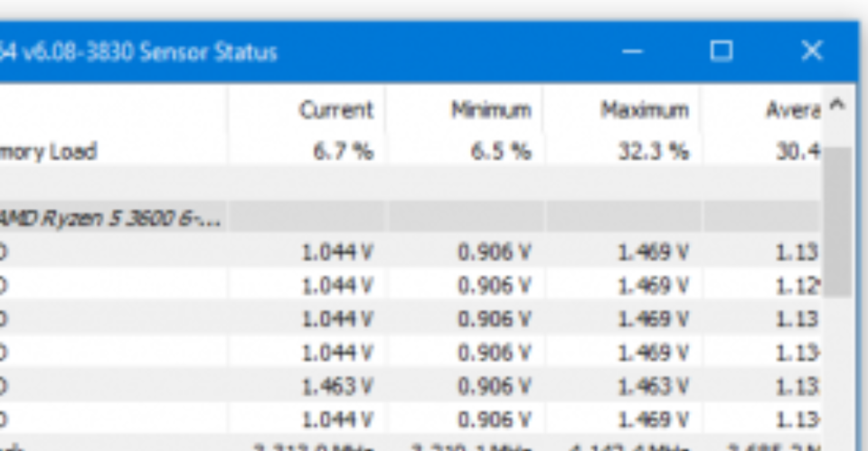Screen dimensions: 868x451
Task: Click the 6.7 % current memory load value
Action: tap(344, 151)
